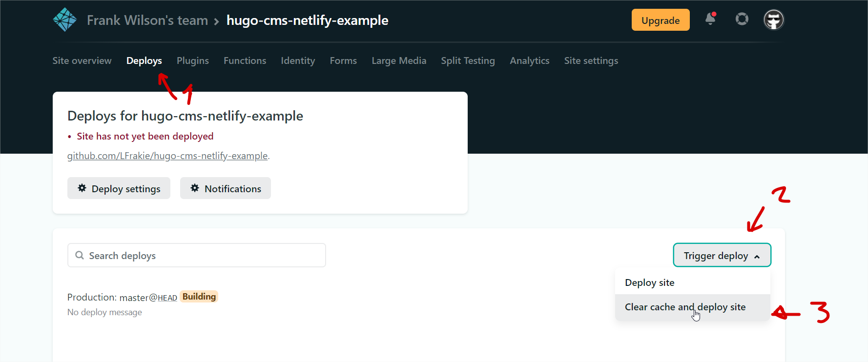868x362 pixels.
Task: Open the GitHub repository link
Action: click(x=167, y=156)
